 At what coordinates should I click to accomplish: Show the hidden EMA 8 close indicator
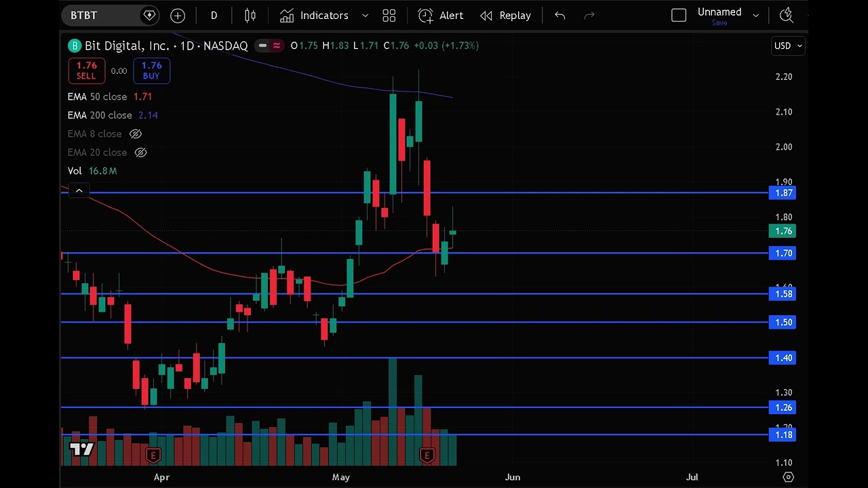tap(135, 134)
